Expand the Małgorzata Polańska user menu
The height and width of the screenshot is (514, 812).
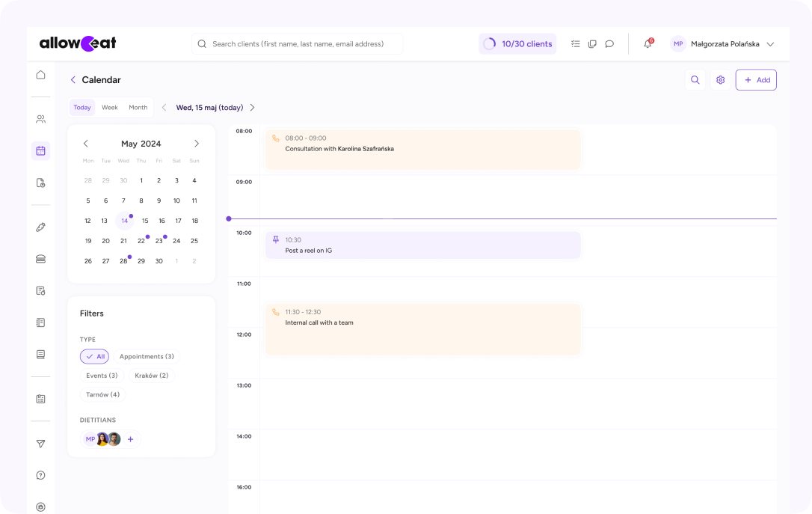[771, 44]
